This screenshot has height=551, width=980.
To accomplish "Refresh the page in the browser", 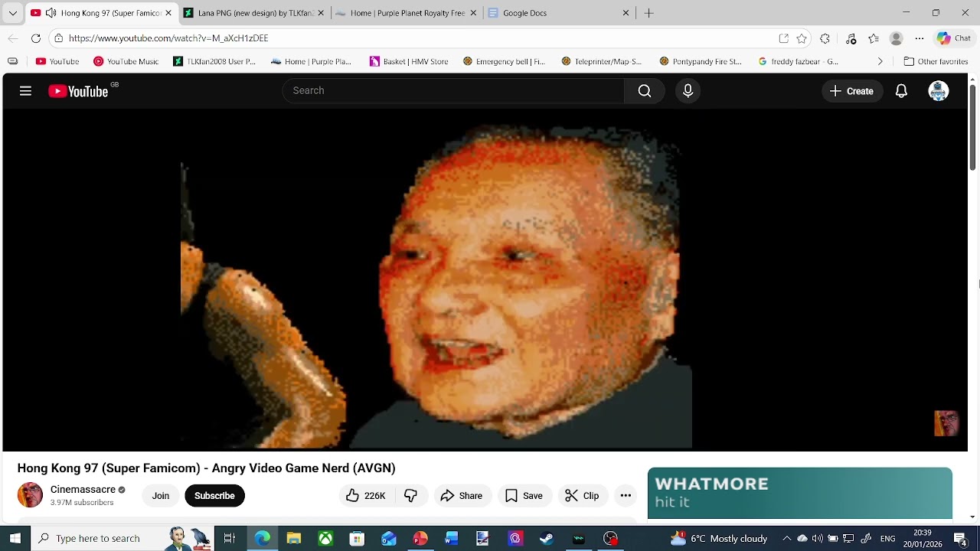I will (x=36, y=38).
